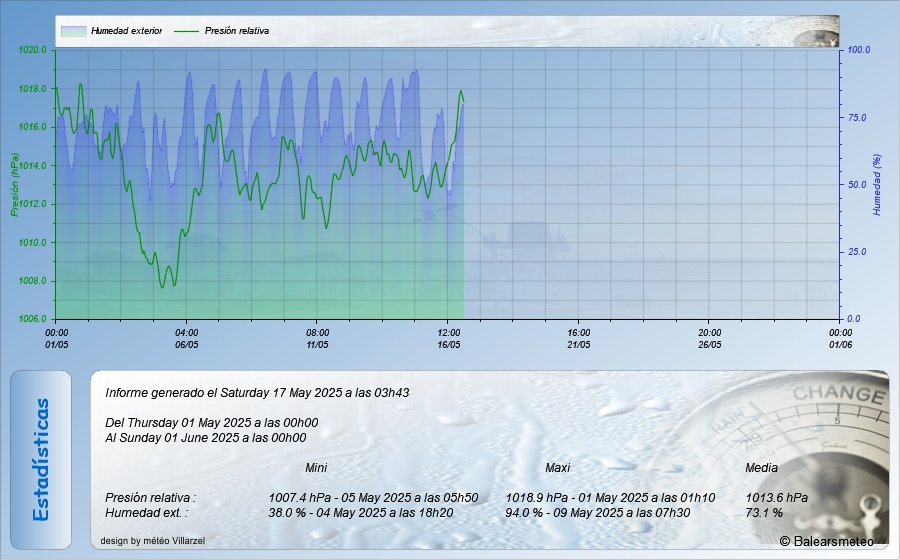Click the 1010.0 pressure axis value
The width and height of the screenshot is (900, 560).
pyautogui.click(x=32, y=242)
